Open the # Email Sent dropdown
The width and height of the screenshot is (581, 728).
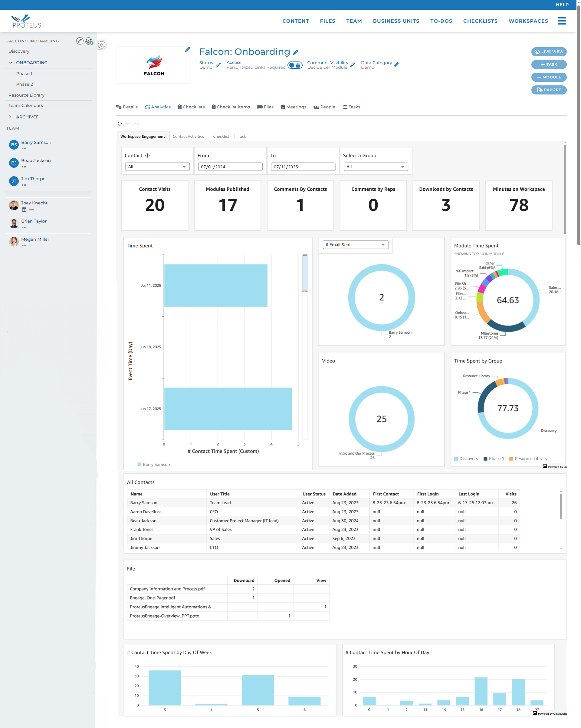tap(355, 245)
